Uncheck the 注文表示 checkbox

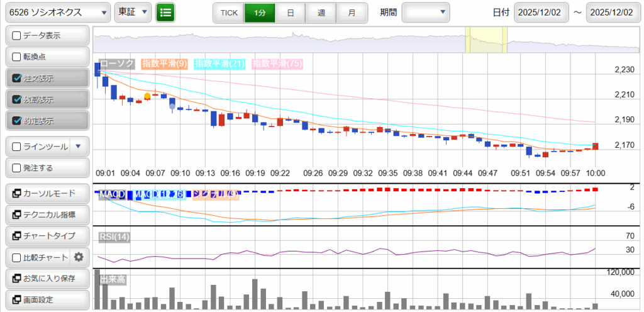click(x=17, y=79)
